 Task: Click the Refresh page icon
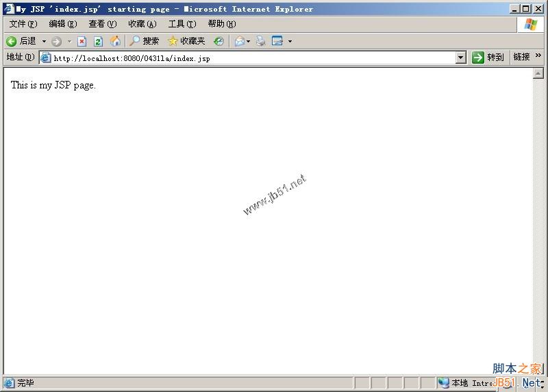[98, 41]
